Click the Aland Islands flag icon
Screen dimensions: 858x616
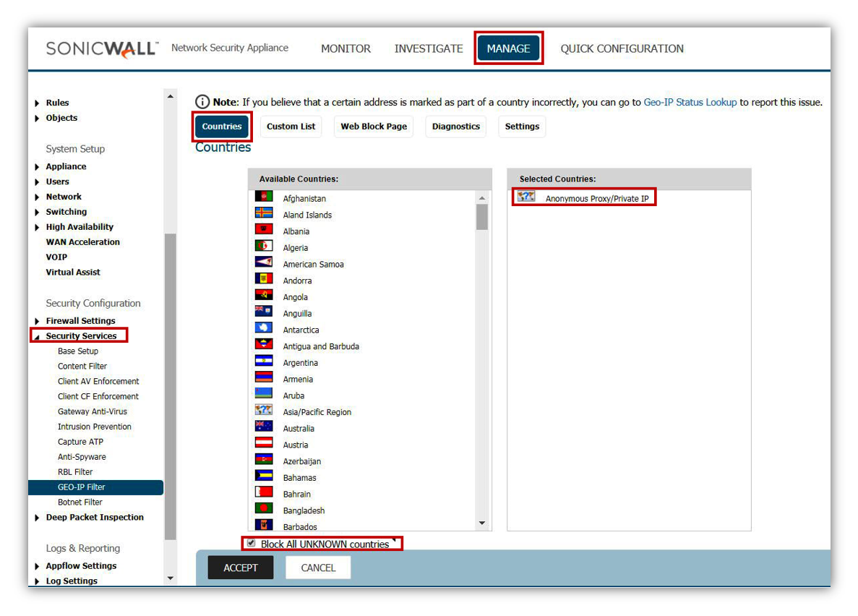(x=264, y=213)
